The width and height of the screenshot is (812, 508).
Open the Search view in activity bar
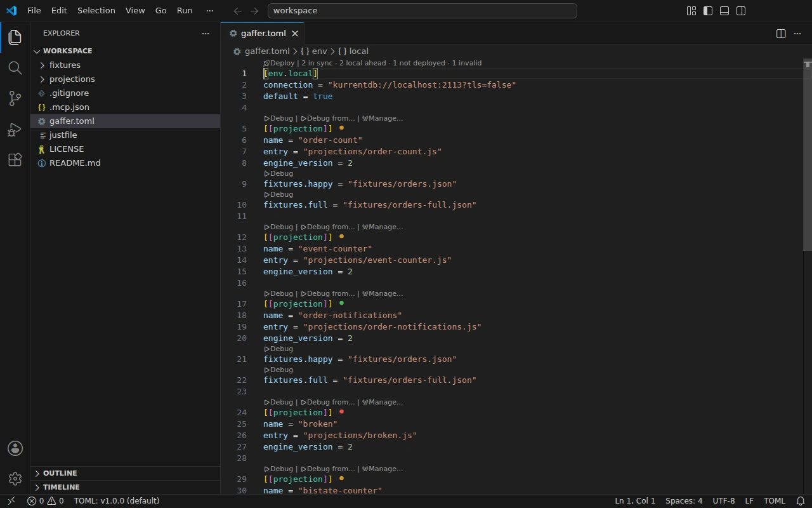point(15,68)
